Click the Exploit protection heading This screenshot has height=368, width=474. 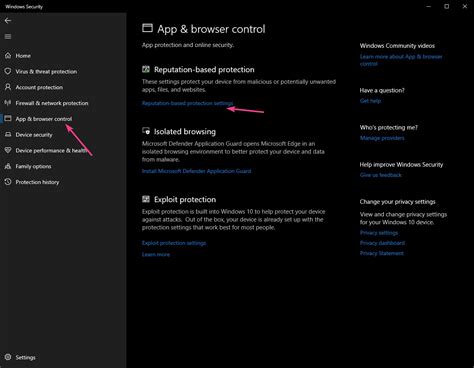coord(185,199)
